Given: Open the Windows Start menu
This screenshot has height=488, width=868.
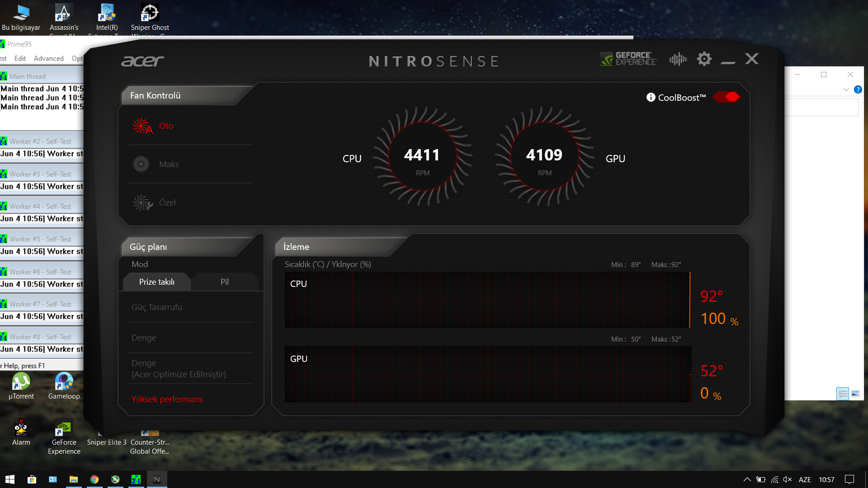Looking at the screenshot, I should [10, 479].
